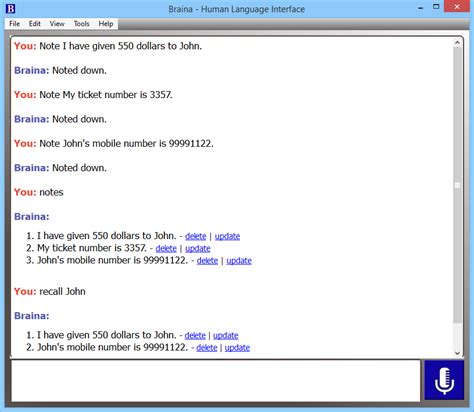Viewport: 474px width, 412px height.
Task: Click the scrollbar down arrow
Action: (x=457, y=353)
